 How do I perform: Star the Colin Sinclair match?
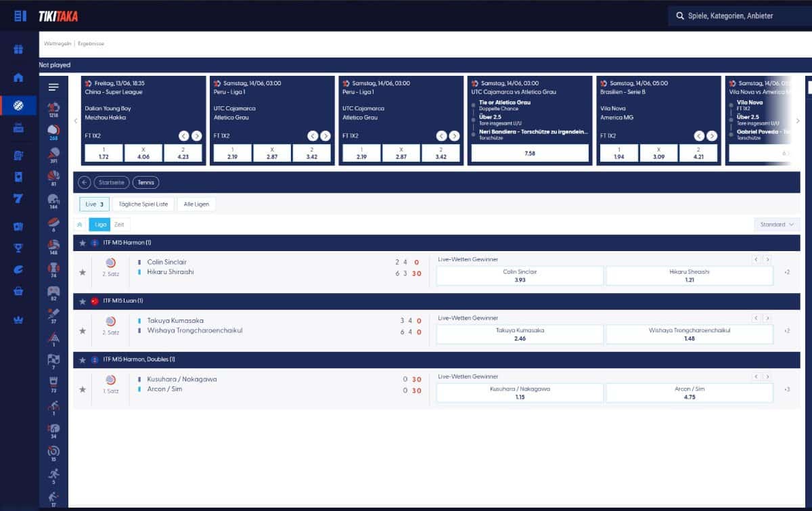coord(83,272)
